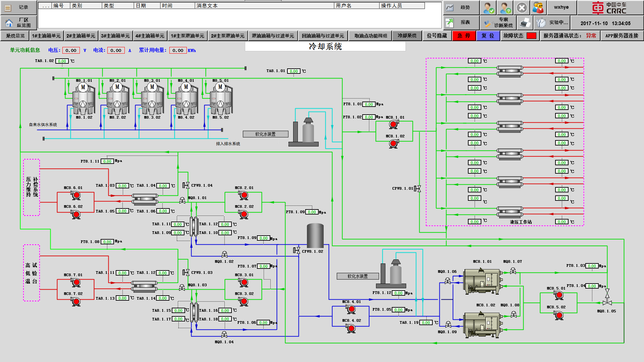Image resolution: width=644 pixels, height=362 pixels.
Task: Click pump MC8.3.02
Action: click(x=244, y=301)
